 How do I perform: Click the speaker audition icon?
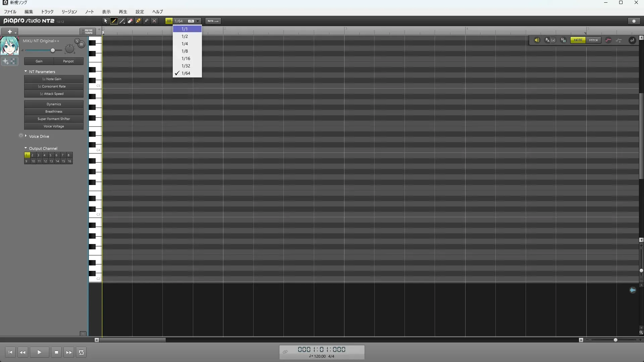[537, 40]
